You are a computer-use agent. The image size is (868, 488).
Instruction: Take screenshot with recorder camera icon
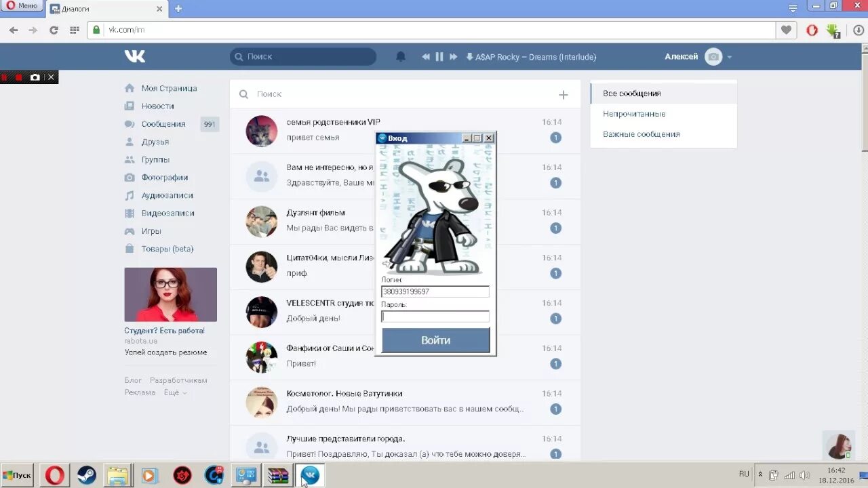35,77
